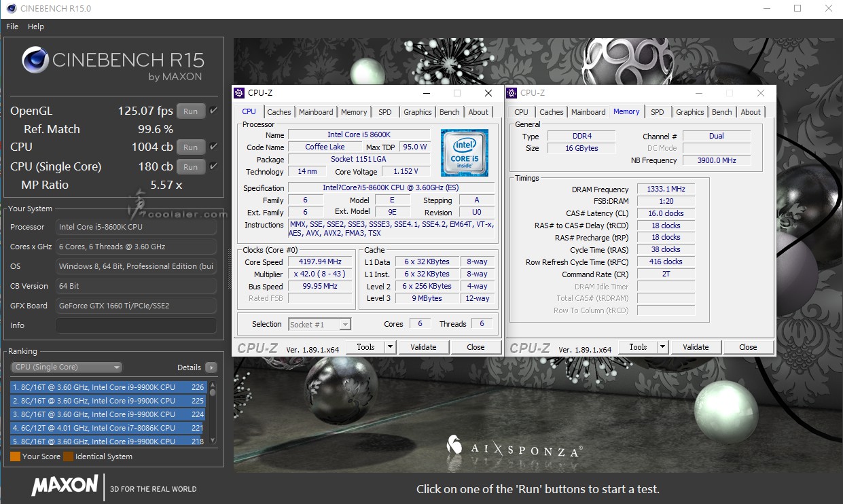Expand the ranking Details arrow

click(x=211, y=367)
